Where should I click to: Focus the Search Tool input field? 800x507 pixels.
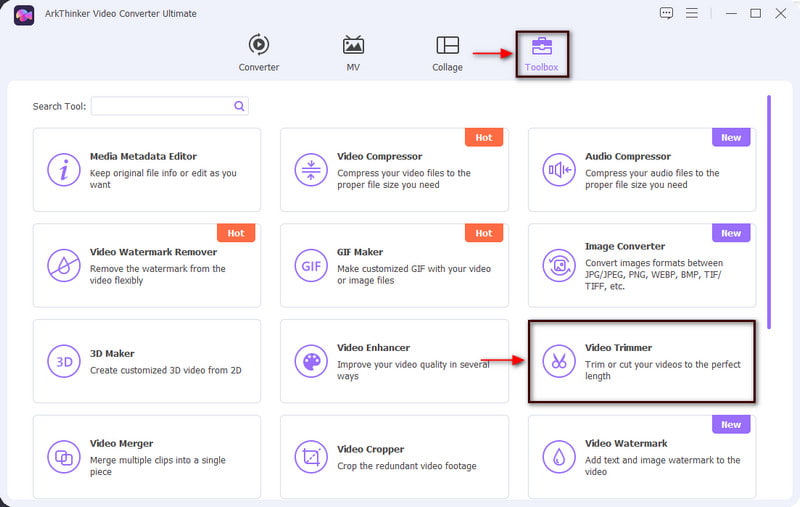coord(169,106)
